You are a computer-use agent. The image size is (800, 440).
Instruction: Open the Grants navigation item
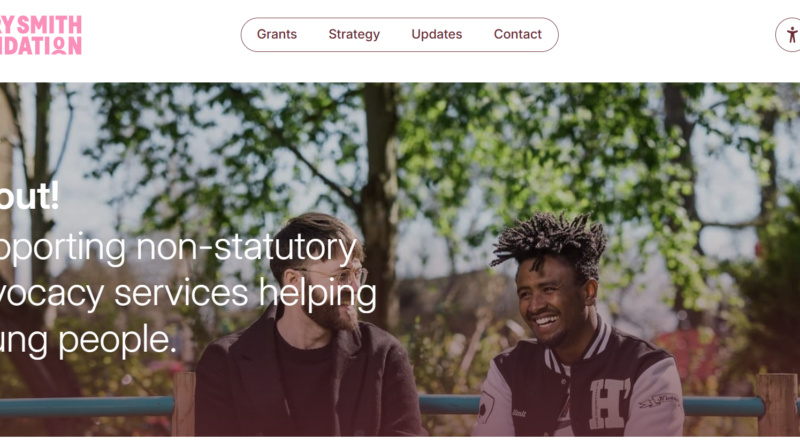tap(277, 34)
